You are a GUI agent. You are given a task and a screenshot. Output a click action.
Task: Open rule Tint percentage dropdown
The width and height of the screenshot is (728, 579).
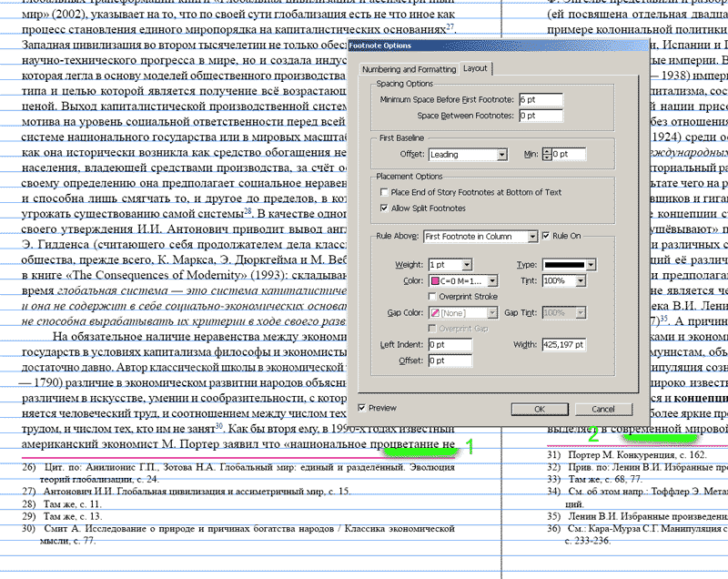563,281
